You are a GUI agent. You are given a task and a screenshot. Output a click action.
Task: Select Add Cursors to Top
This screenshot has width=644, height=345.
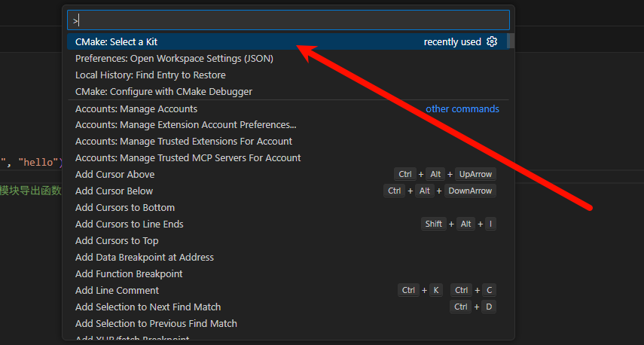click(287, 241)
